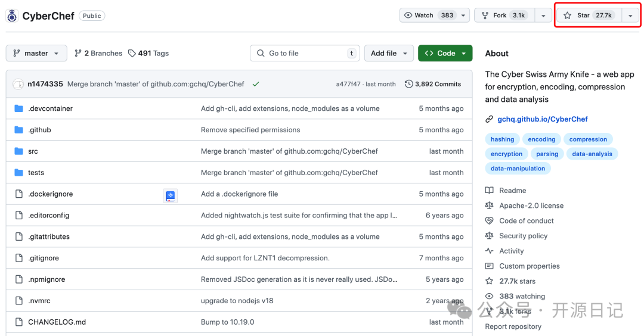Open the Security policy link

(x=524, y=236)
